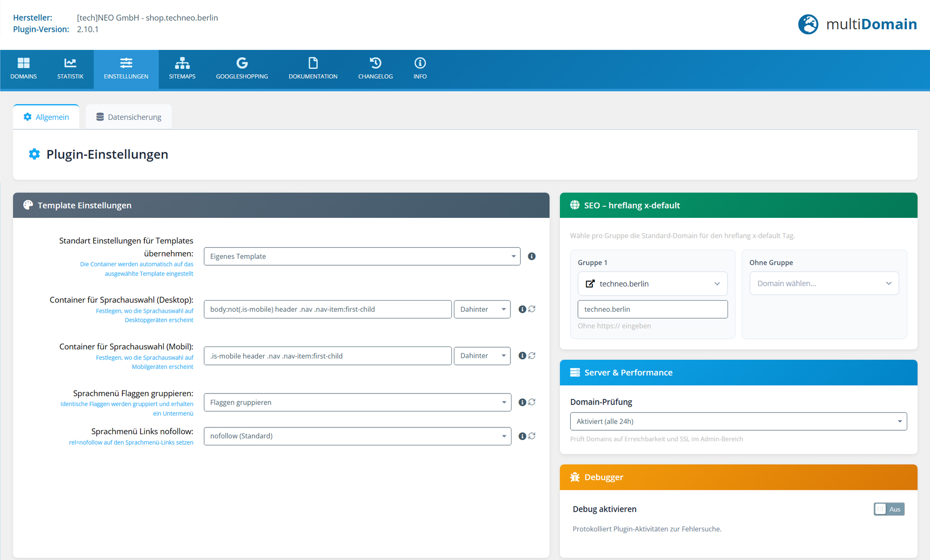Expand the Eigenes Template dropdown
Viewport: 930px width, 560px height.
tap(362, 257)
